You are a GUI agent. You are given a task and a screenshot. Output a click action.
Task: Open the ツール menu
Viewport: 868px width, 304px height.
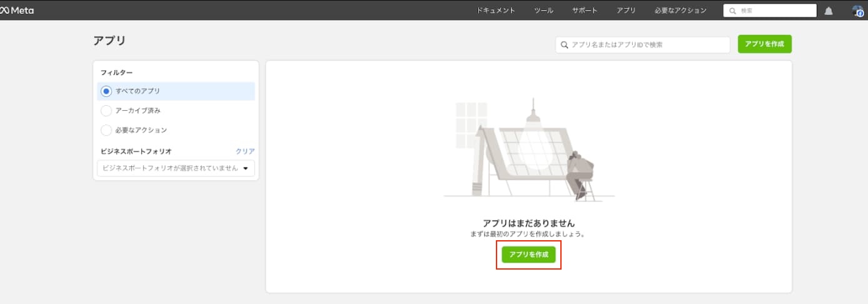(543, 11)
